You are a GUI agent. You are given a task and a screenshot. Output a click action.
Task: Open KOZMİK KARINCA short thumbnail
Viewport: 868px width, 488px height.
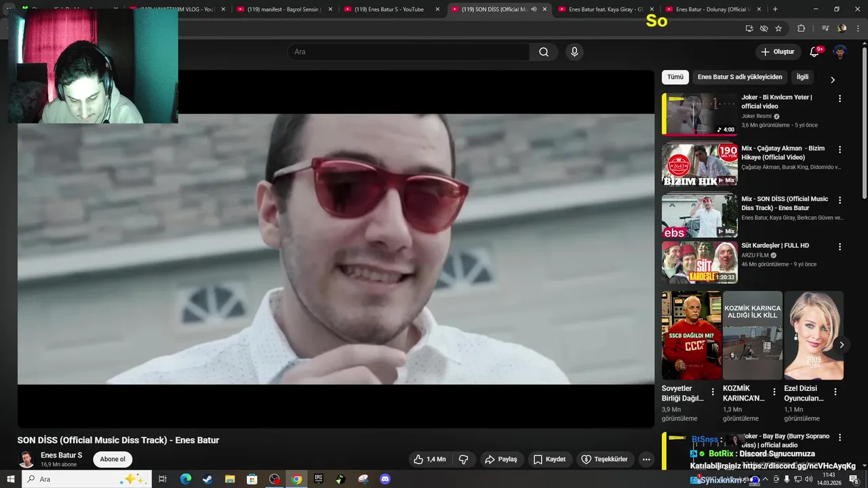click(753, 335)
